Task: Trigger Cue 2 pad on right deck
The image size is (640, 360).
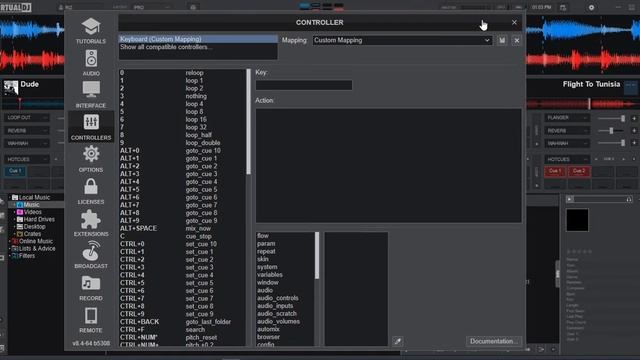Action: pos(579,171)
